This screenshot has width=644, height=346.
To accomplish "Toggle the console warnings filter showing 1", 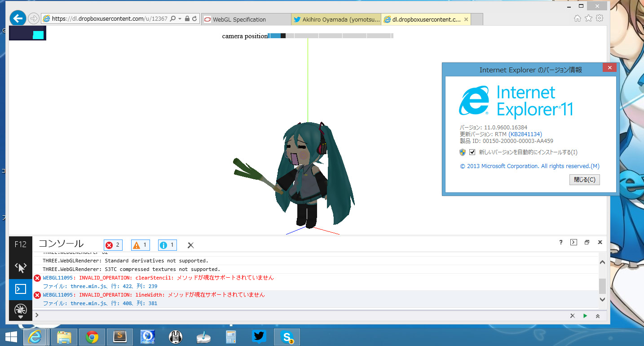I will pyautogui.click(x=140, y=245).
